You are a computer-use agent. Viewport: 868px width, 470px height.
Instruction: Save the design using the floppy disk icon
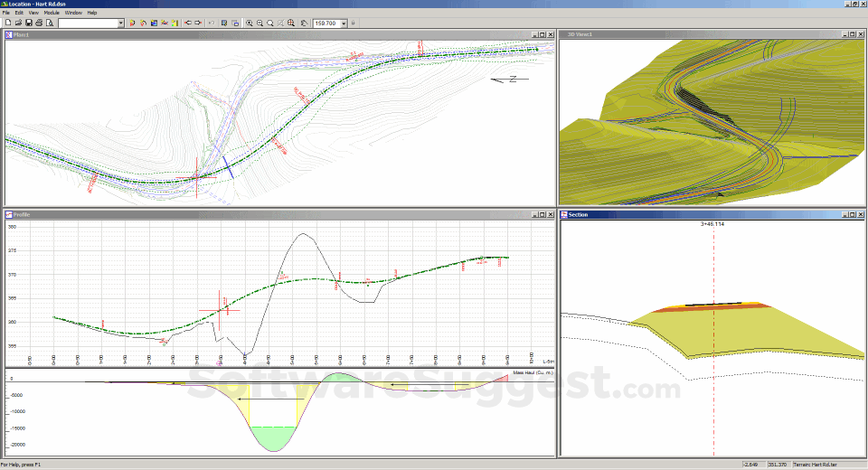pos(28,23)
